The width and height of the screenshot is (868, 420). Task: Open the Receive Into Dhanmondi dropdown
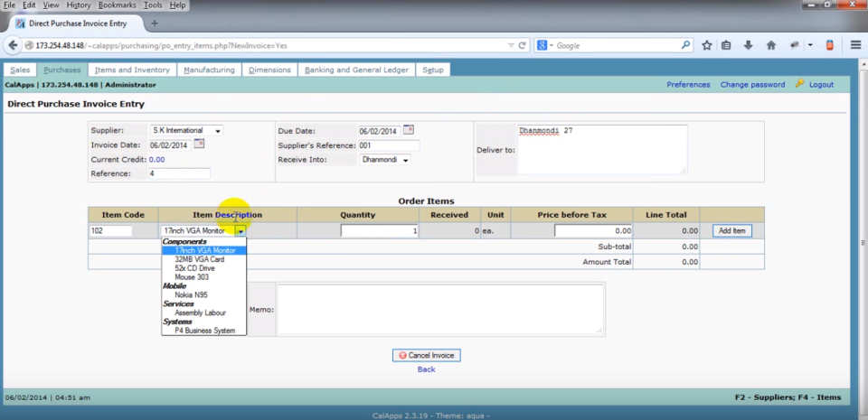click(385, 160)
